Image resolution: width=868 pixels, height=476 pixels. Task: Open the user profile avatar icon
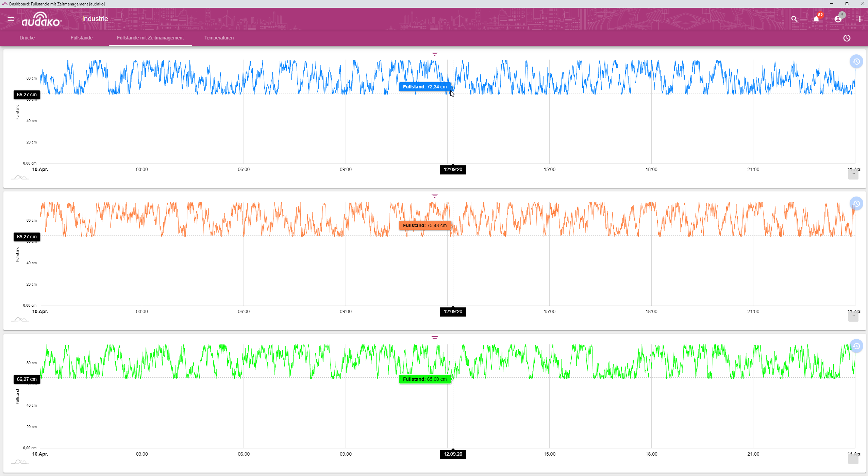point(838,19)
